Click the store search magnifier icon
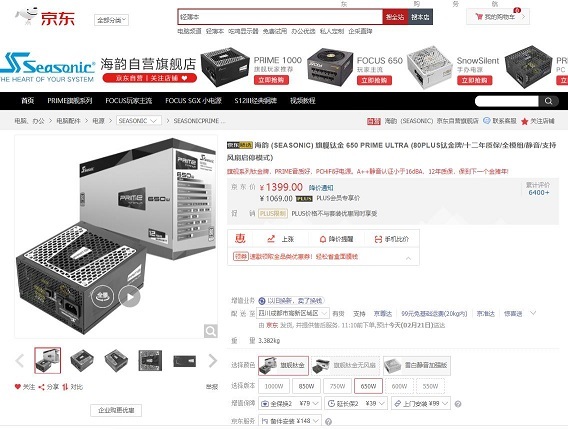This screenshot has height=429, width=568. pyautogui.click(x=548, y=101)
